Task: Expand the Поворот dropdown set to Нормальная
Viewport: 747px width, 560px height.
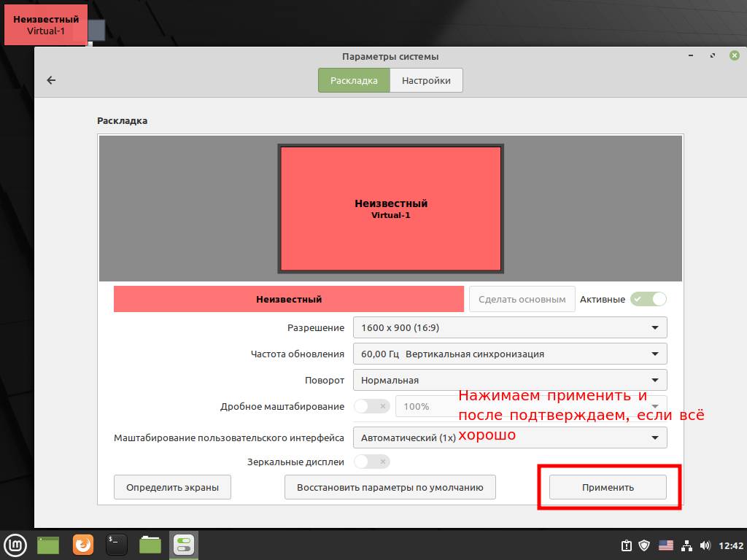Action: click(x=509, y=380)
